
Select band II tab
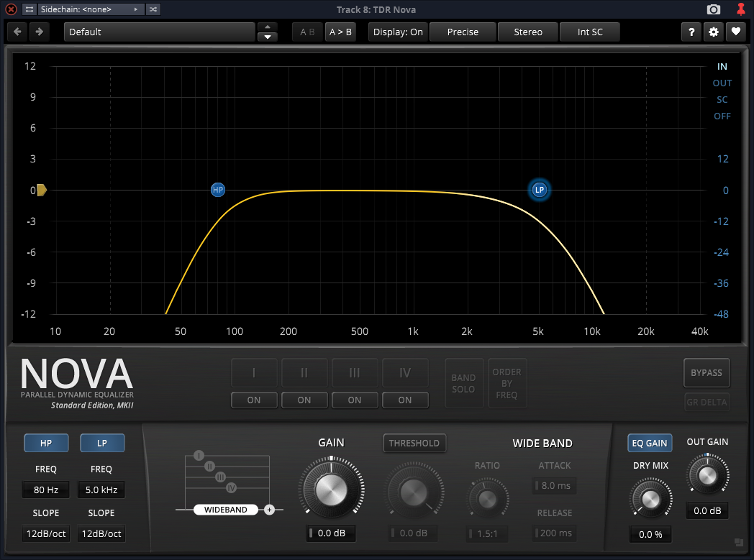pos(304,372)
